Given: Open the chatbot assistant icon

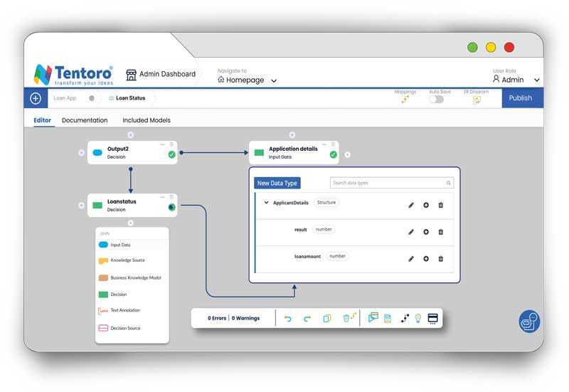Looking at the screenshot, I should 529,322.
